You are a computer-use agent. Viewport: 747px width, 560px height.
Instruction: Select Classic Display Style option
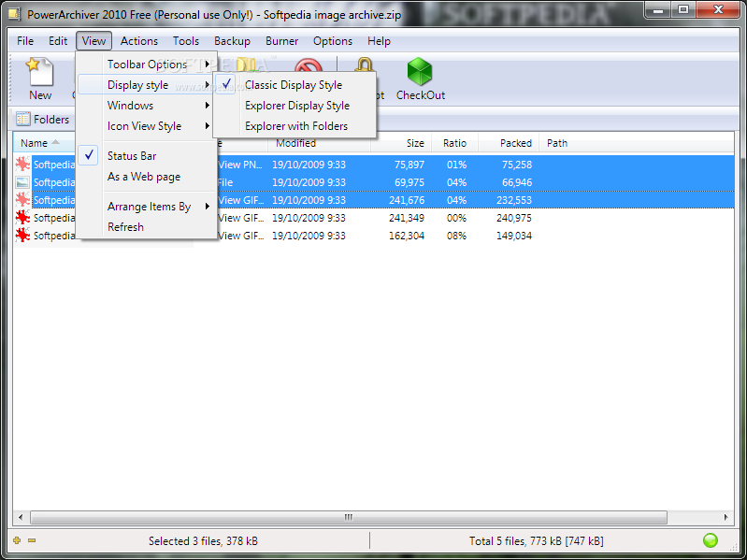point(294,85)
